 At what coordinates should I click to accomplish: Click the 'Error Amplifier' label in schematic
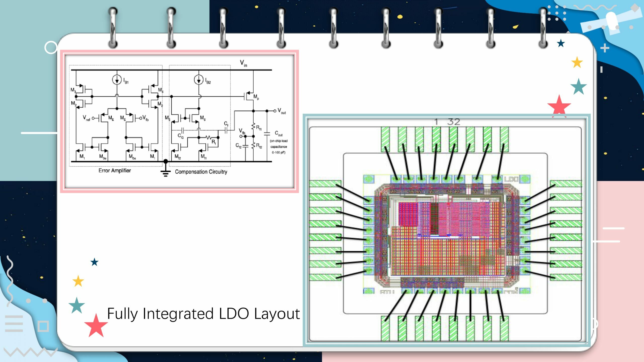tap(115, 170)
